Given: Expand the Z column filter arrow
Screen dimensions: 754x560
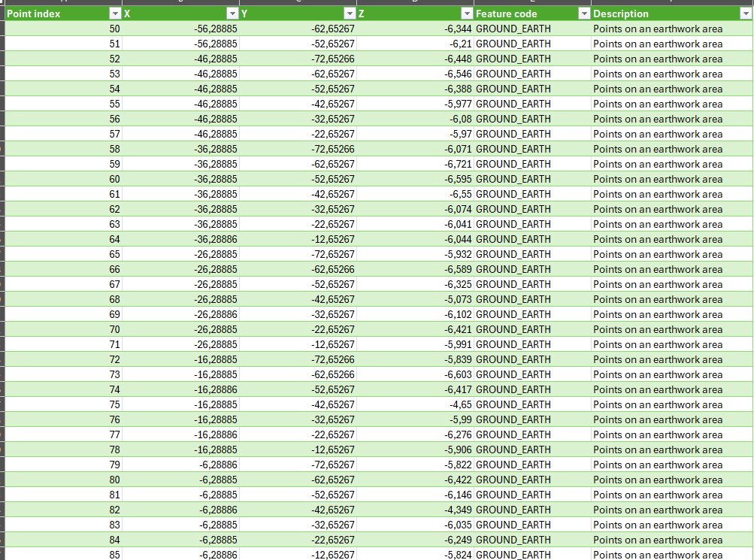Looking at the screenshot, I should (466, 14).
